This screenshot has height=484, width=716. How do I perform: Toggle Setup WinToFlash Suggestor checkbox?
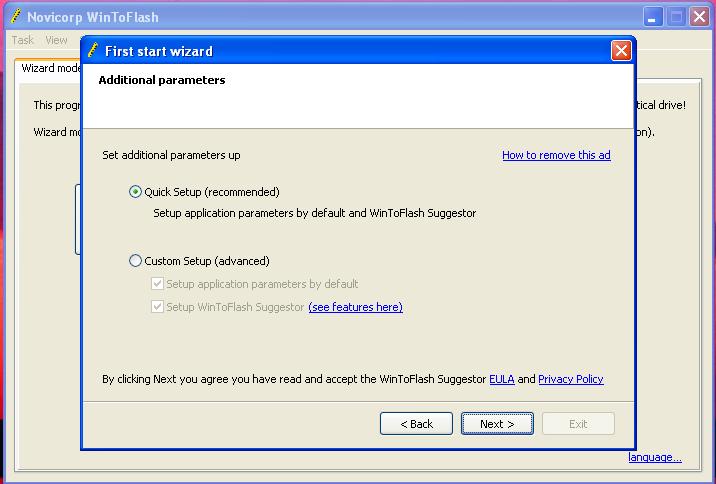(157, 306)
